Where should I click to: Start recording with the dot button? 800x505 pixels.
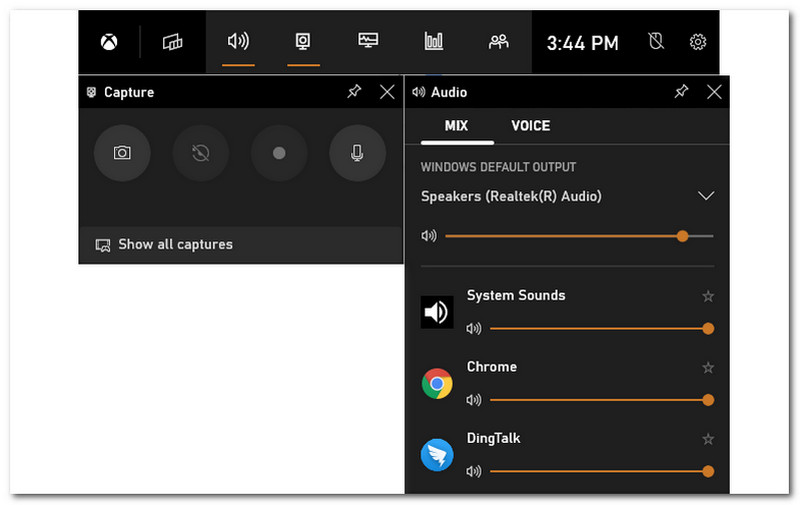point(279,153)
